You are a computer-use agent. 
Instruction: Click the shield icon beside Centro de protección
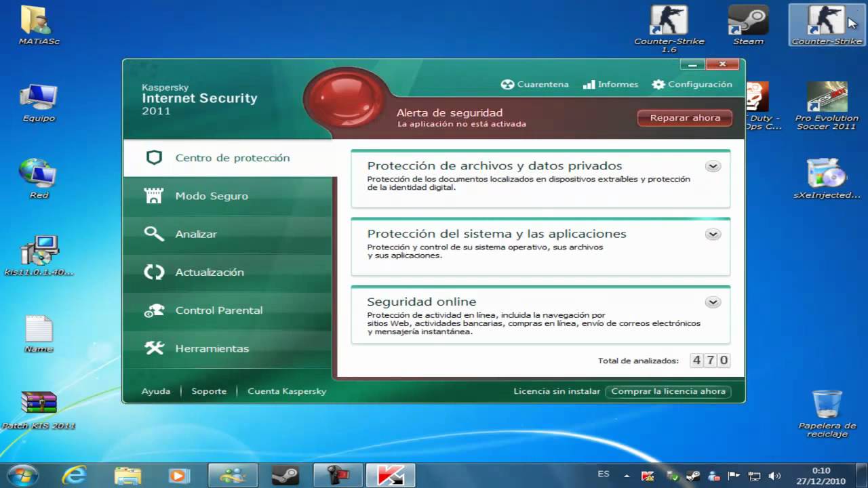pos(155,158)
